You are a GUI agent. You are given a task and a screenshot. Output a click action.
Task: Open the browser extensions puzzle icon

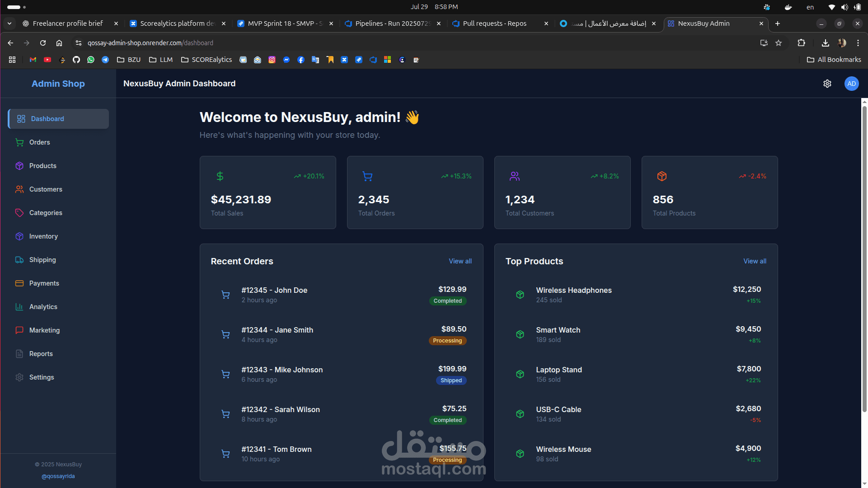pyautogui.click(x=802, y=43)
